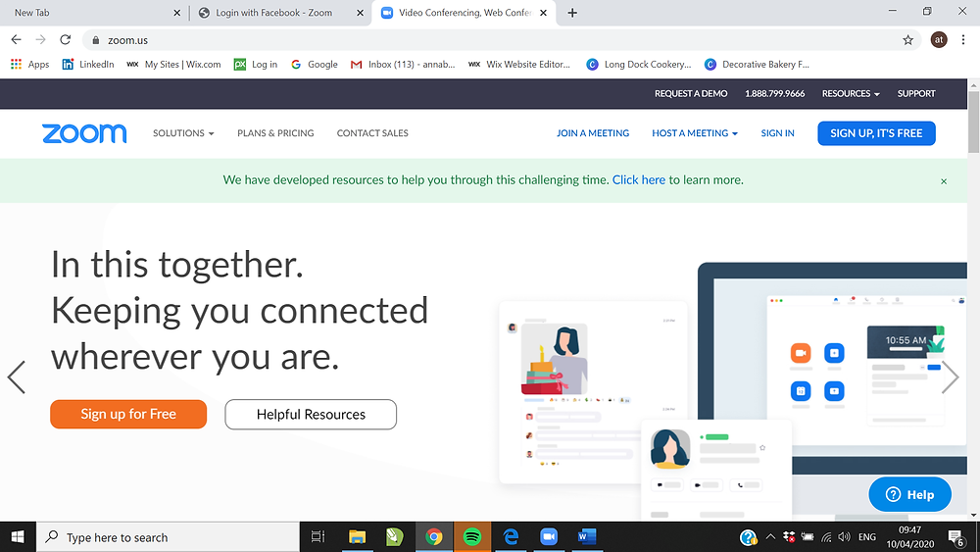
Task: Open the Help chat button
Action: click(910, 494)
